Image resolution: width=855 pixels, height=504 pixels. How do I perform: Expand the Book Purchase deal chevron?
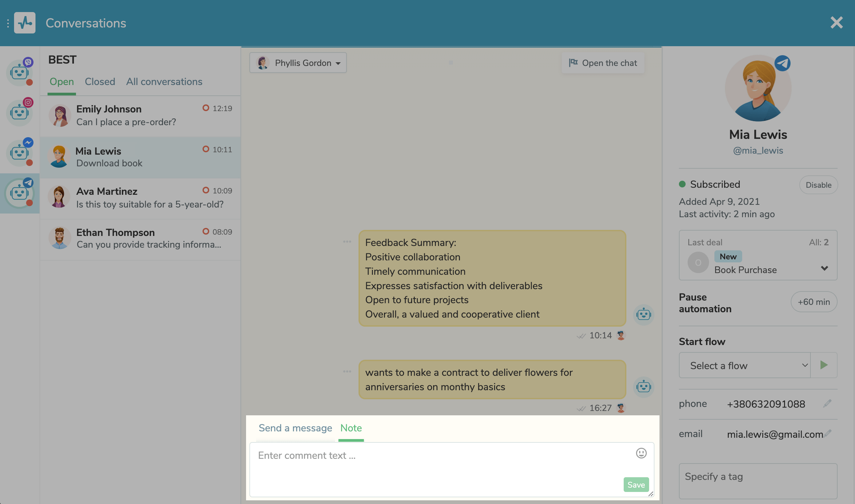pyautogui.click(x=824, y=269)
